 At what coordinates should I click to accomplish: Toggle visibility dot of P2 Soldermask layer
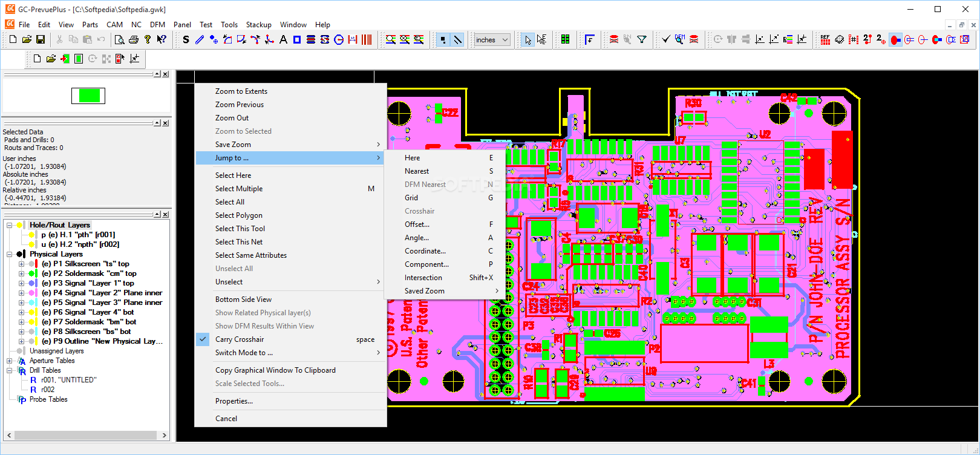point(31,273)
